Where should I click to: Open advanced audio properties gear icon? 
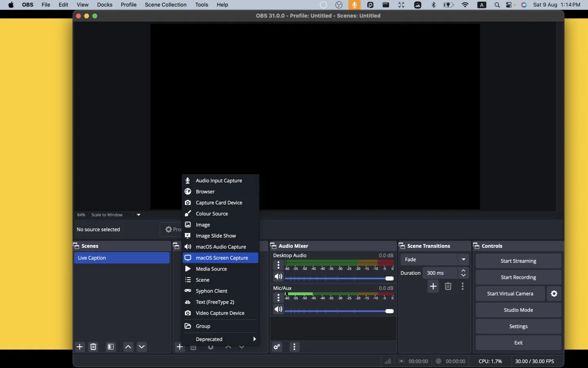(277, 347)
